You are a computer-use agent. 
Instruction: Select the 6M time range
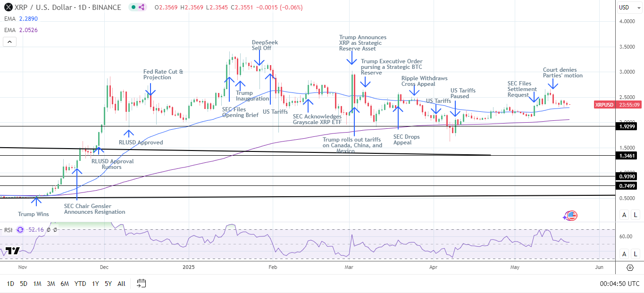pyautogui.click(x=65, y=284)
